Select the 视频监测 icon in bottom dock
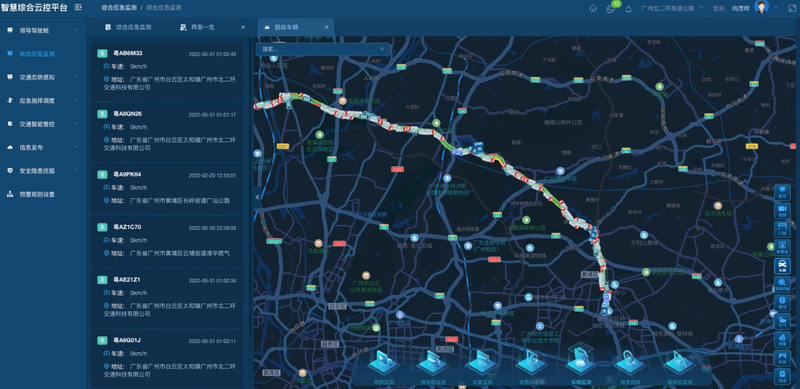The height and width of the screenshot is (389, 800). 384,364
